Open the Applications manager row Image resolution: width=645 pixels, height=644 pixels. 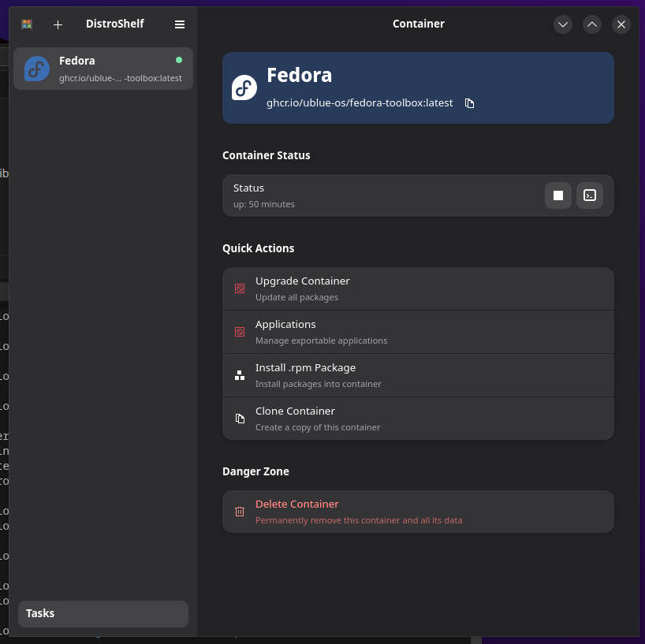[418, 332]
